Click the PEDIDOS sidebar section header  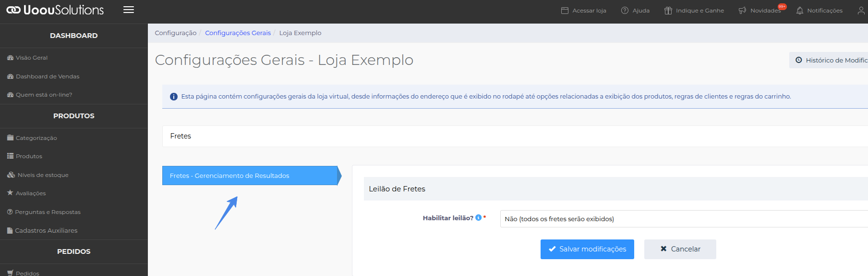pyautogui.click(x=74, y=251)
